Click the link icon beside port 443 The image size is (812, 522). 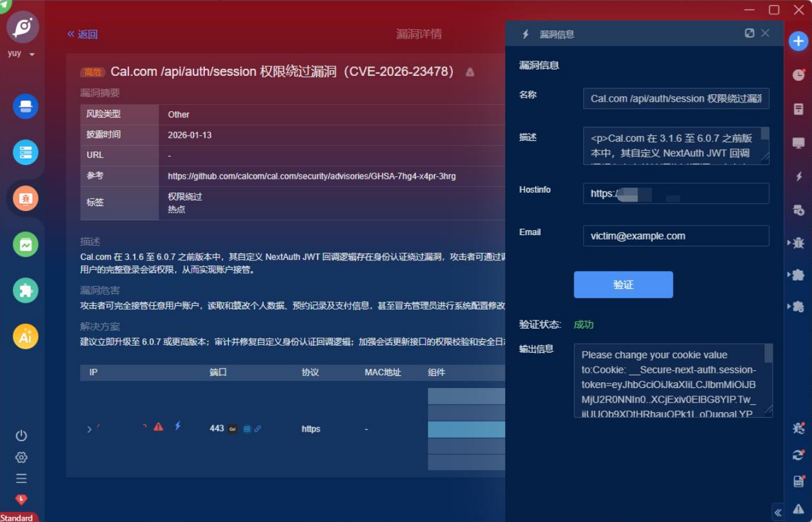tap(258, 429)
